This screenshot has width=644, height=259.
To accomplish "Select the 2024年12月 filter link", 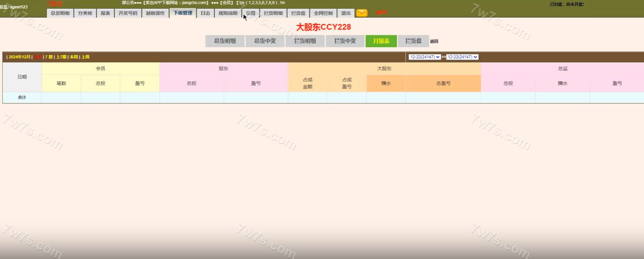I will click(x=19, y=57).
